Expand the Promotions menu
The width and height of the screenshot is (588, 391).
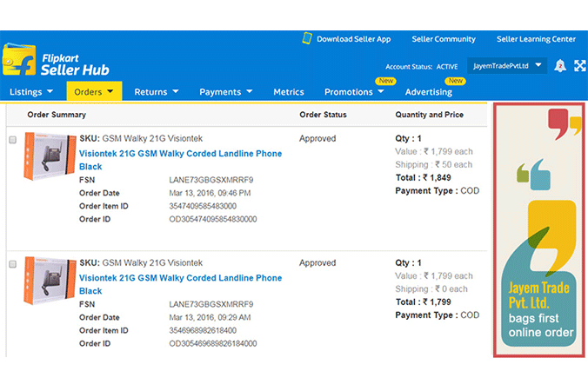coord(354,92)
